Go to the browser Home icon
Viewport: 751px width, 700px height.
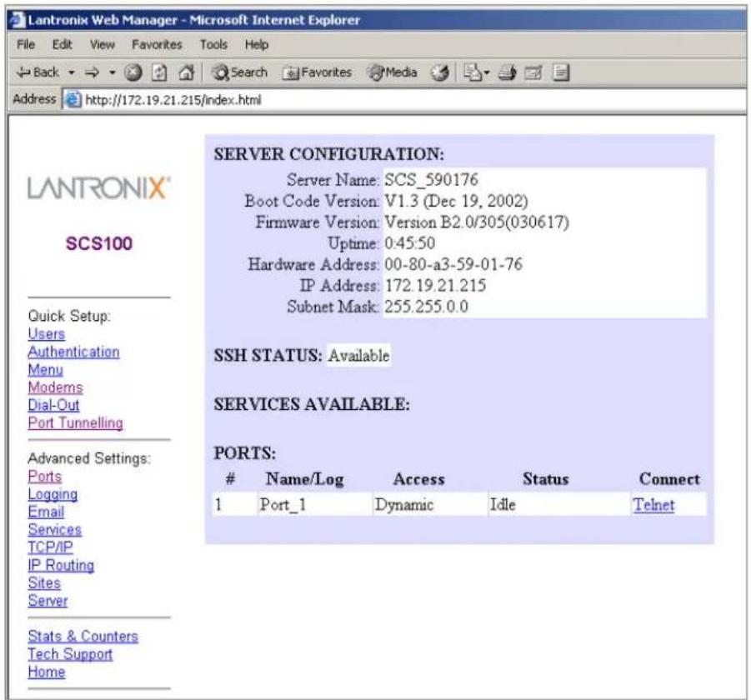[186, 72]
